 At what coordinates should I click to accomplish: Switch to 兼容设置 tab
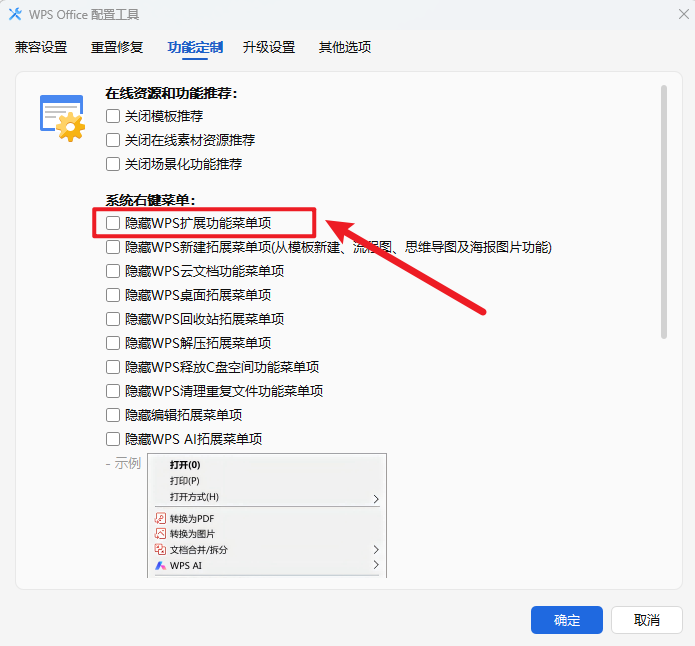41,47
